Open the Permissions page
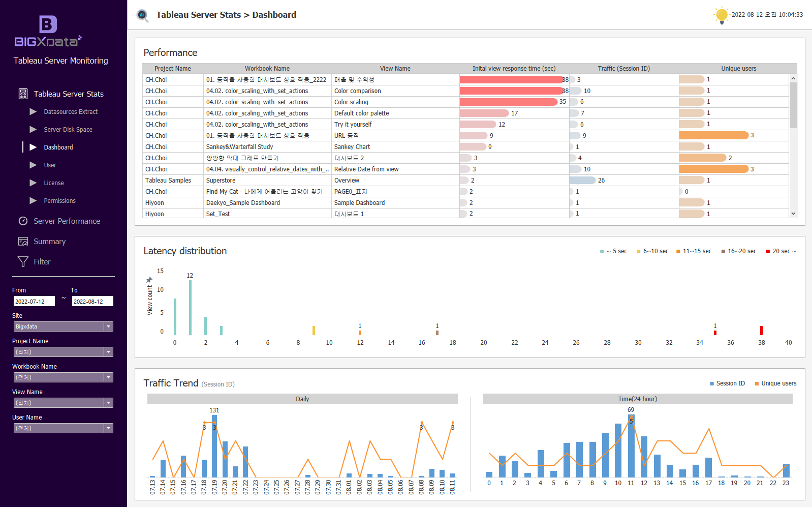Image resolution: width=812 pixels, height=507 pixels. (59, 201)
